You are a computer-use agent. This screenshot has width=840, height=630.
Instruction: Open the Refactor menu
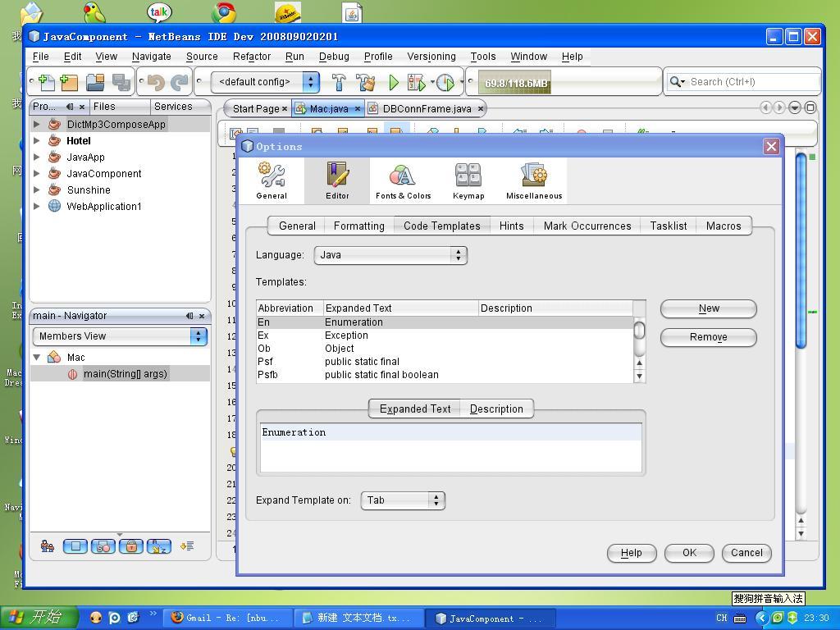click(251, 57)
